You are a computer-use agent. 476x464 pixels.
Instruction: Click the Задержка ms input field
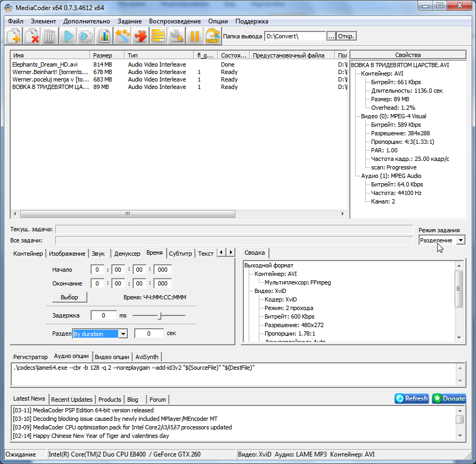click(104, 315)
